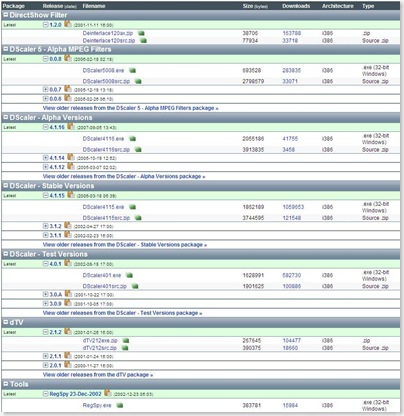
Task: Click green download icon next to DScaler4115.exe
Action: 133,207
